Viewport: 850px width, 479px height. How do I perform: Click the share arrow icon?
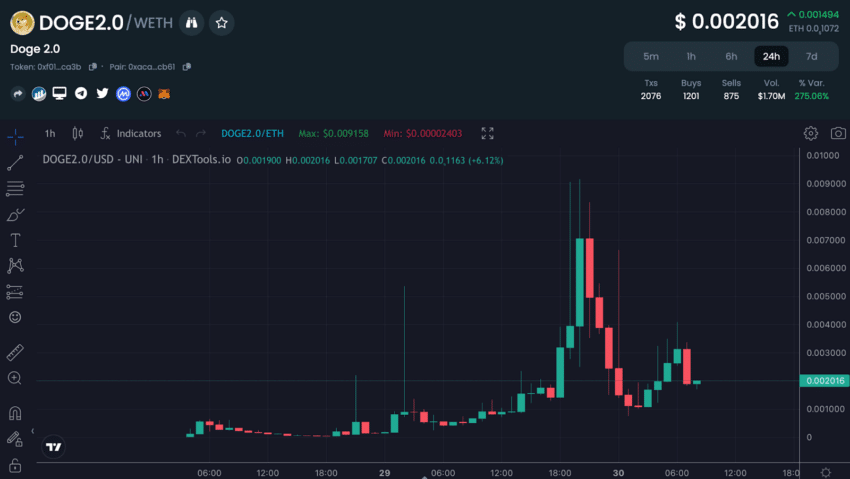click(x=18, y=94)
